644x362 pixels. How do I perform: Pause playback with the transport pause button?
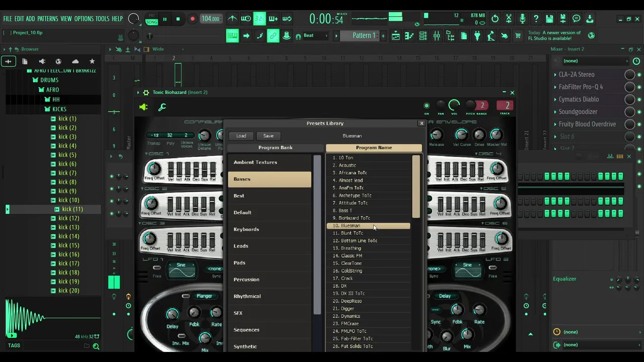point(165,19)
